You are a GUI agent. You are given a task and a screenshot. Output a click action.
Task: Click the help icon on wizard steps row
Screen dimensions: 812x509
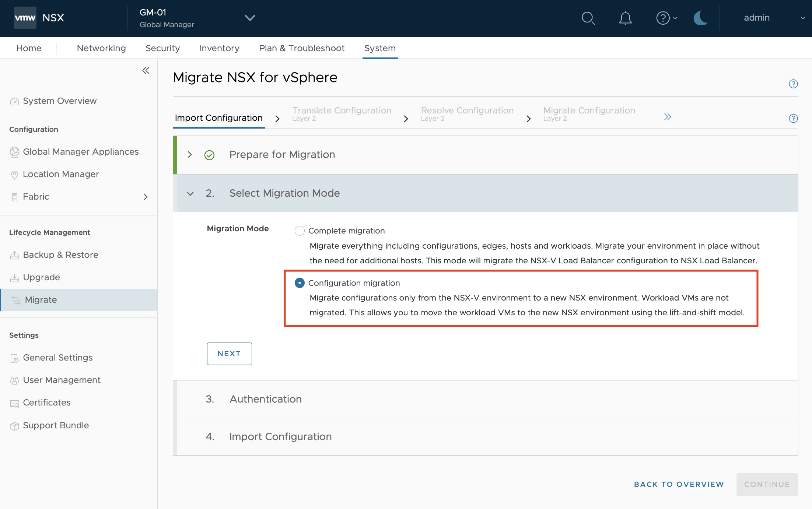pyautogui.click(x=793, y=119)
